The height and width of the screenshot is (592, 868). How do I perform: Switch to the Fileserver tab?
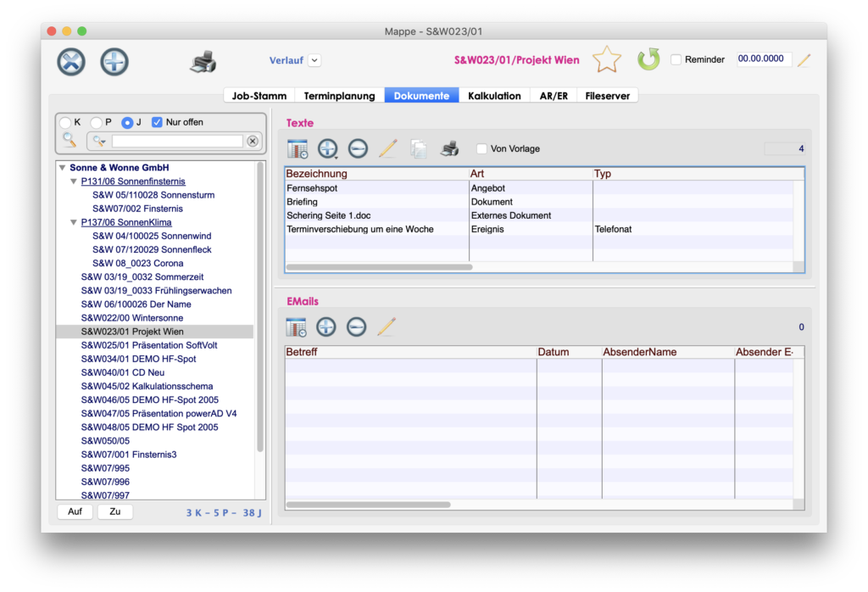click(607, 96)
